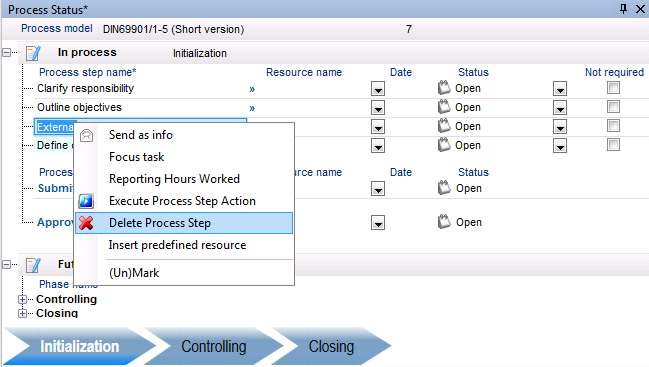Expand the Controlling tree node
This screenshot has height=367, width=649.
(x=22, y=299)
